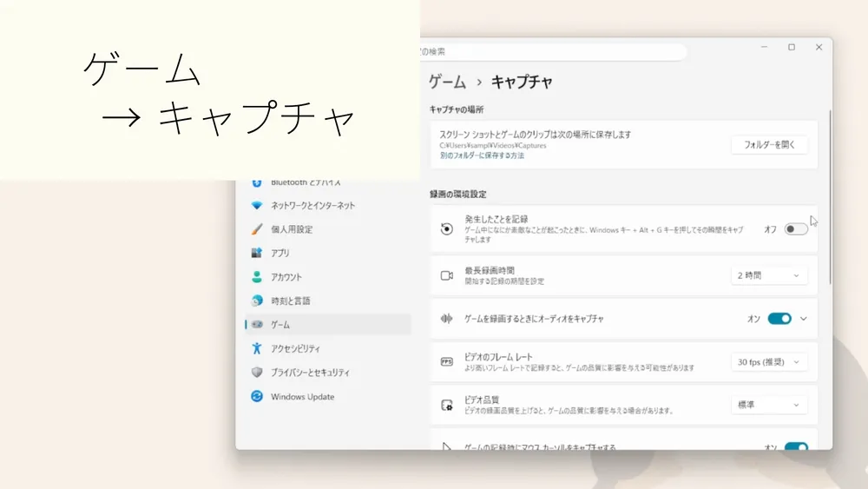The height and width of the screenshot is (489, 868).
Task: Open the 30 fps (推奨) frame rate dropdown
Action: tap(768, 361)
